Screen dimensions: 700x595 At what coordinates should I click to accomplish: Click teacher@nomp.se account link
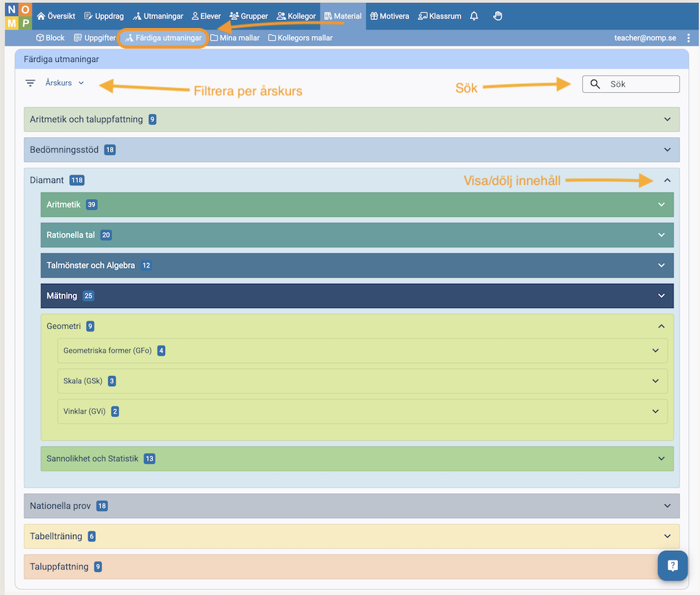645,38
